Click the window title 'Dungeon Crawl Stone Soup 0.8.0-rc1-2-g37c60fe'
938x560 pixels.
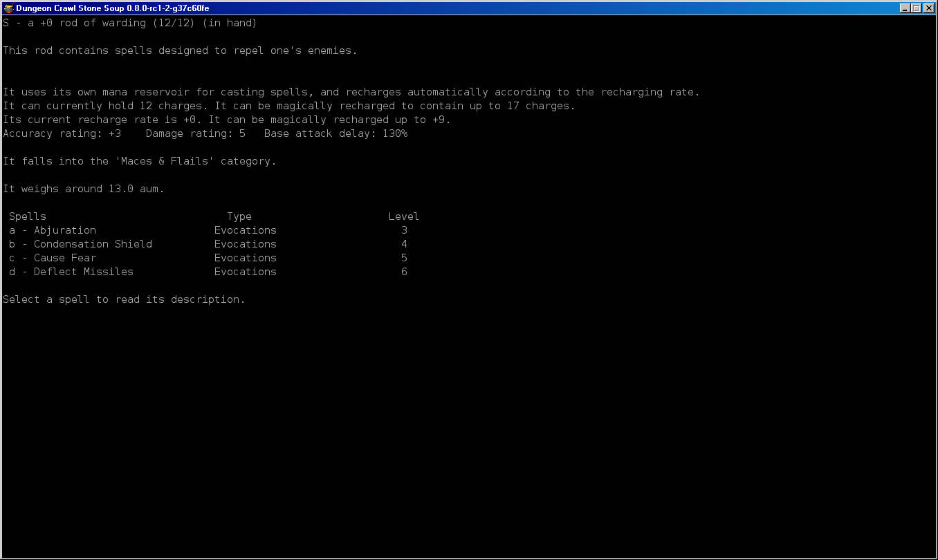point(113,8)
